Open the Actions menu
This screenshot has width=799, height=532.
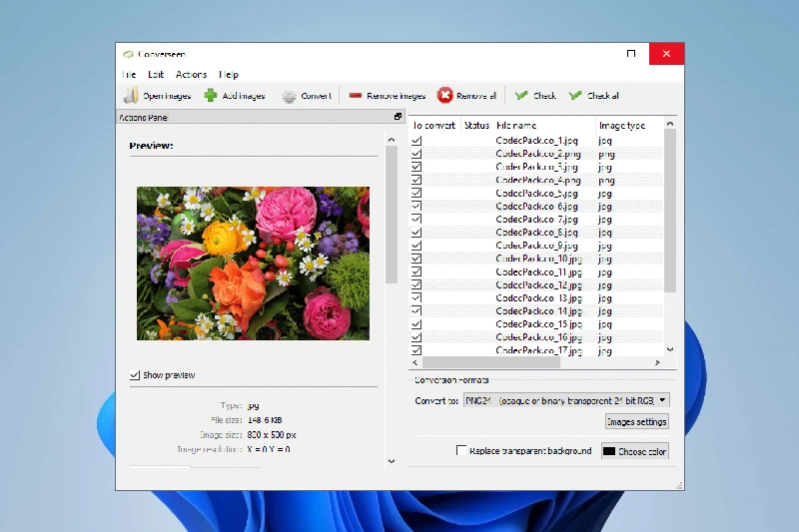pos(191,75)
